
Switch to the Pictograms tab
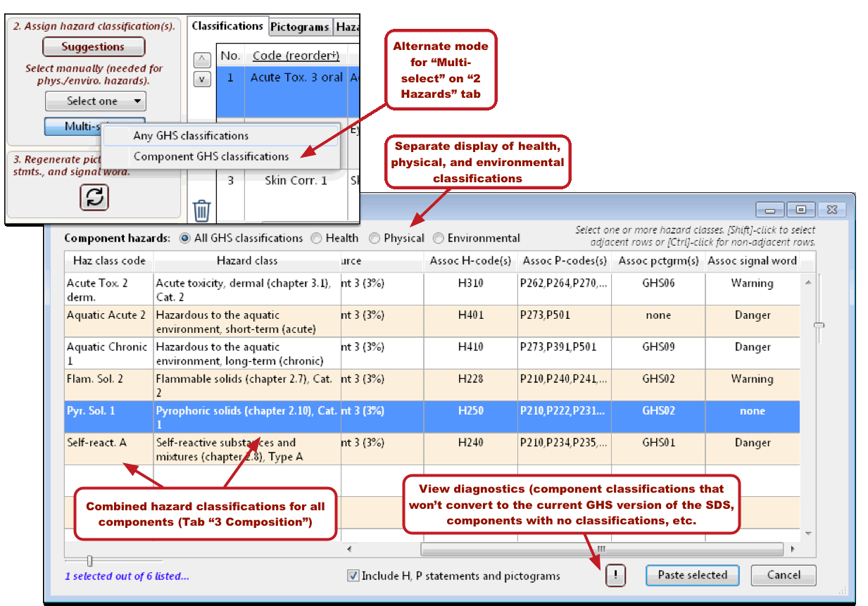coord(300,27)
